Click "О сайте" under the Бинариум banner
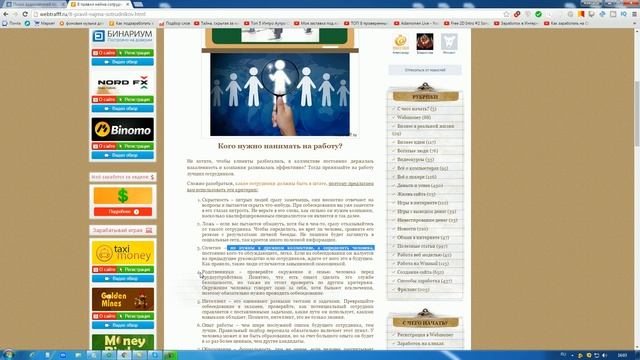 tap(104, 53)
